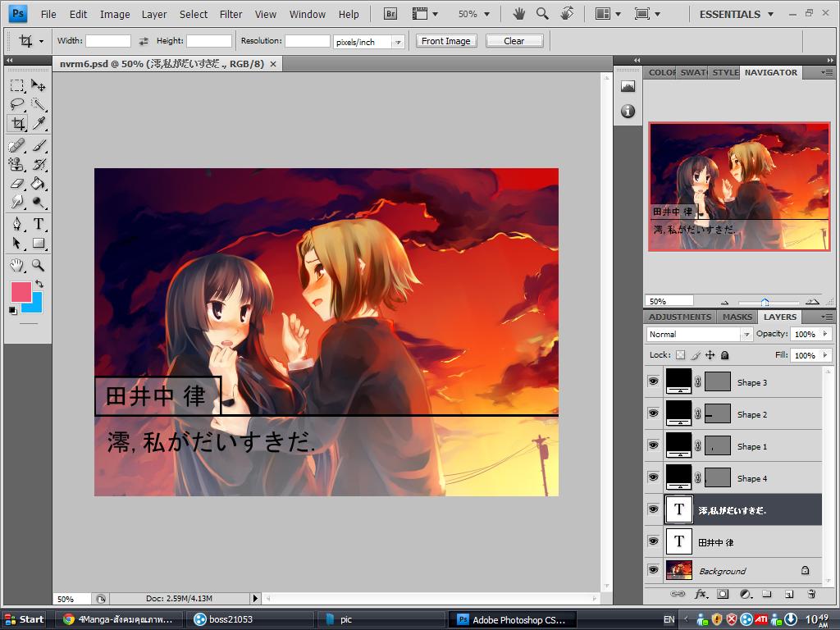Select the Brush tool
The width and height of the screenshot is (840, 630).
(38, 145)
